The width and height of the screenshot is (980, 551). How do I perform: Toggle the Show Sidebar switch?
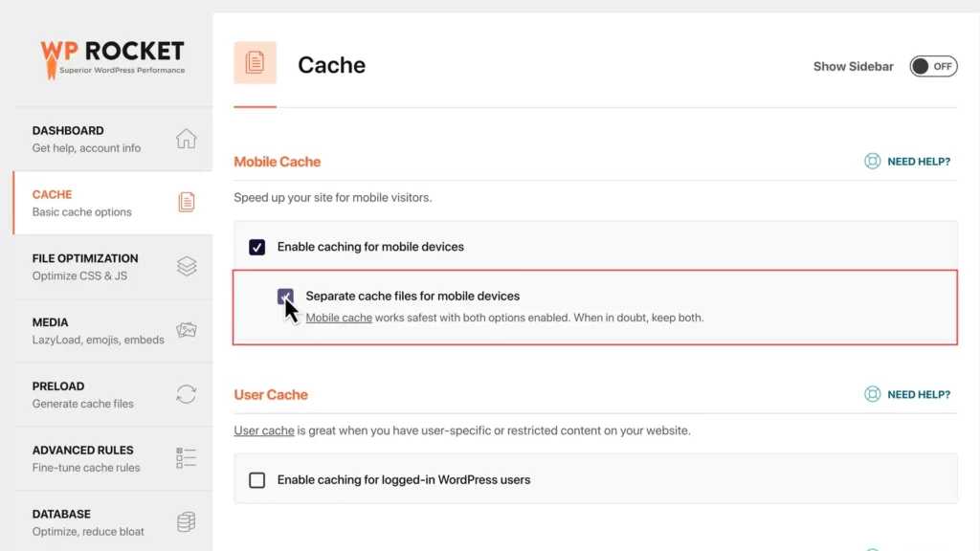(933, 66)
